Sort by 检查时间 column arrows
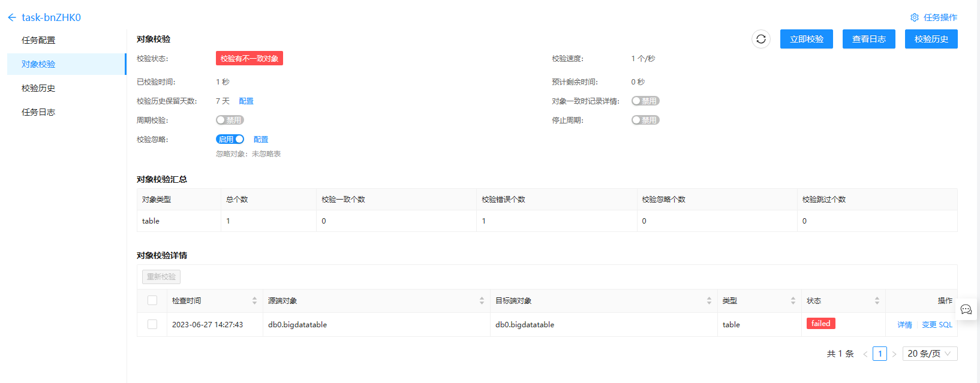 254,301
